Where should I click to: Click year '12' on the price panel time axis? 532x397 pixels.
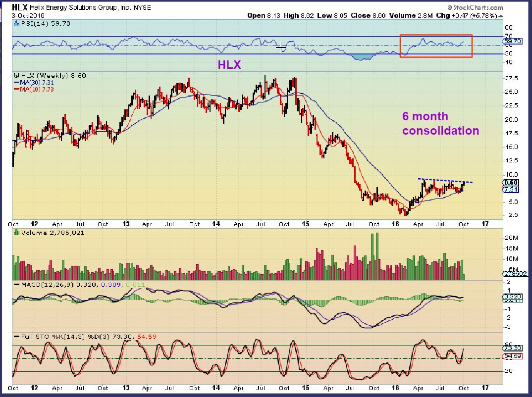pyautogui.click(x=34, y=224)
